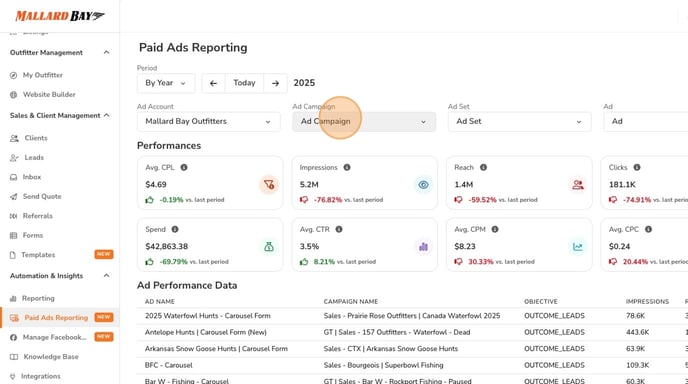The width and height of the screenshot is (688, 384).
Task: Open the Ad filter dropdown
Action: [645, 122]
